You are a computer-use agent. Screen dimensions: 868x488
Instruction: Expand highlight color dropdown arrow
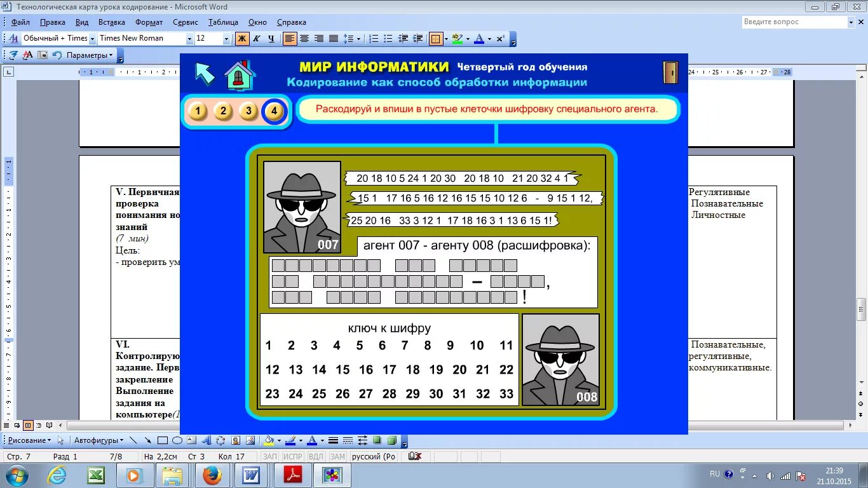(468, 39)
